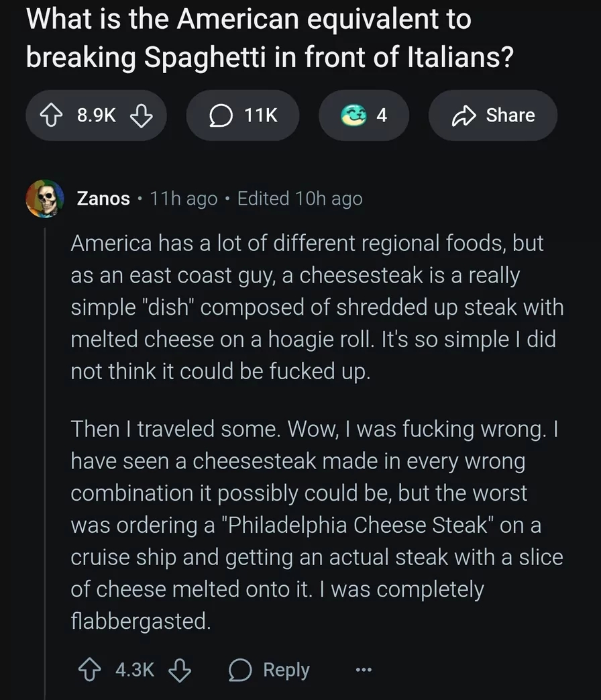Open Zanos's skull avatar profile picture
Screen dimensions: 601x700
(x=45, y=199)
